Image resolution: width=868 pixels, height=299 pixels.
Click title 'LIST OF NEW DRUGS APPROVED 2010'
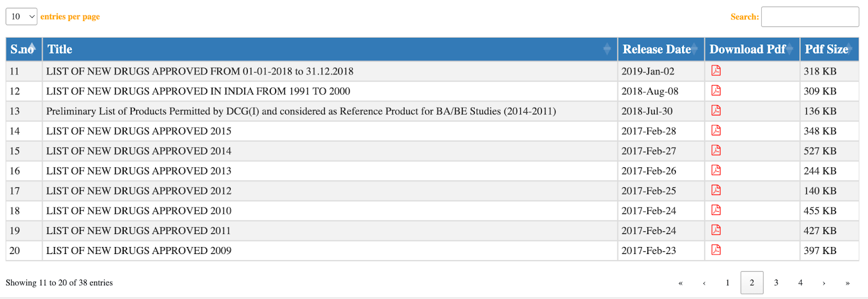pyautogui.click(x=139, y=211)
